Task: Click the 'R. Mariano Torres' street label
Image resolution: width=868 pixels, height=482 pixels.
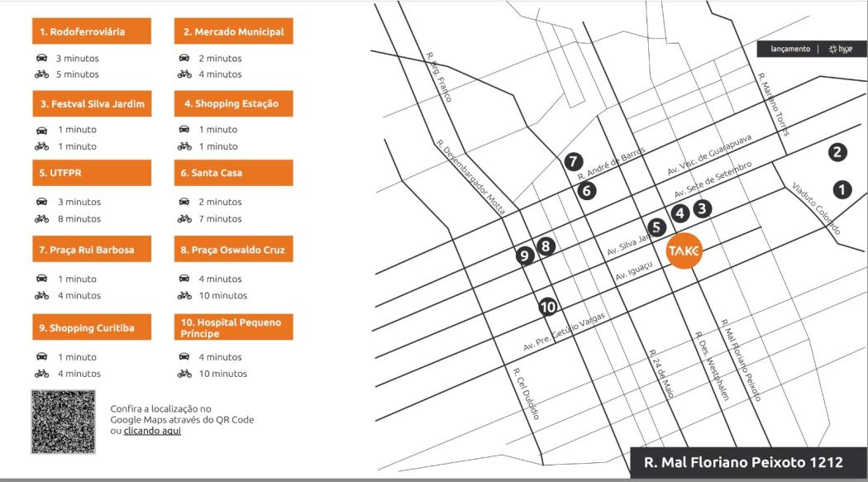Action: [x=773, y=104]
